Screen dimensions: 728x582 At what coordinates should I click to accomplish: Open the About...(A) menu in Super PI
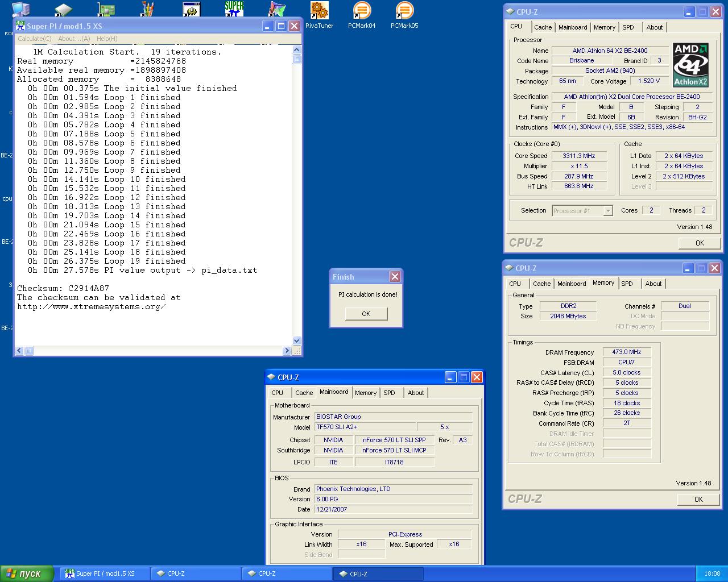pos(74,39)
